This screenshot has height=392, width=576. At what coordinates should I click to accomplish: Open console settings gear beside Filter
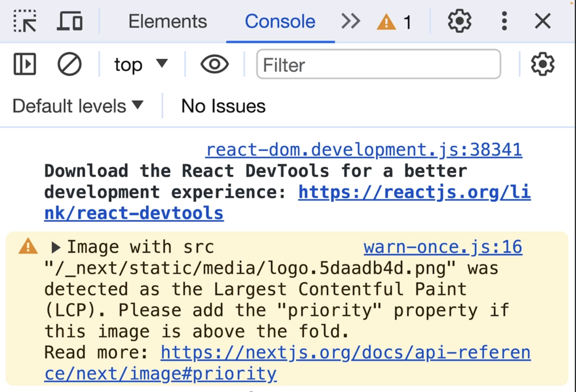click(543, 64)
